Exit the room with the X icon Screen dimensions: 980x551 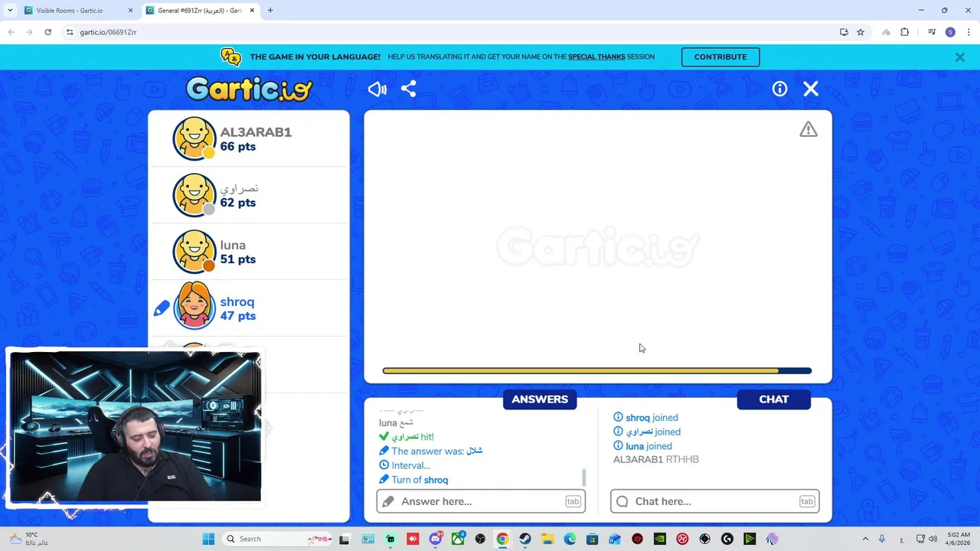[x=811, y=89]
